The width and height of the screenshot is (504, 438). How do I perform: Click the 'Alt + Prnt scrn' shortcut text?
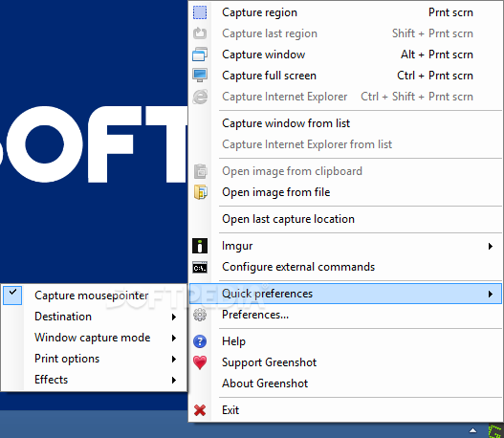point(437,55)
